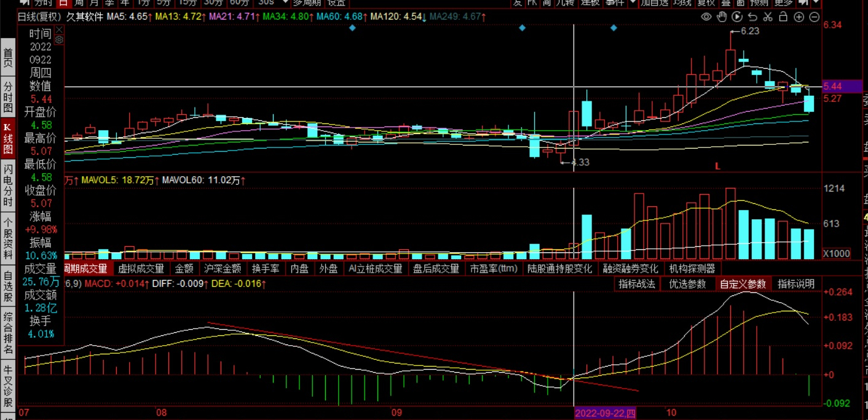The image size is (868, 420).
Task: Switch to the 换手率 indicator tab
Action: pyautogui.click(x=266, y=268)
